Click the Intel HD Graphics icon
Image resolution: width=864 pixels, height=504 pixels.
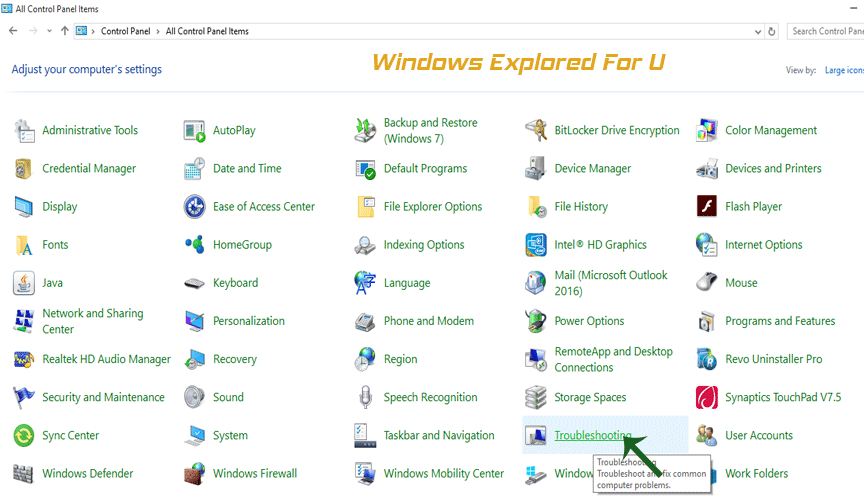(536, 245)
